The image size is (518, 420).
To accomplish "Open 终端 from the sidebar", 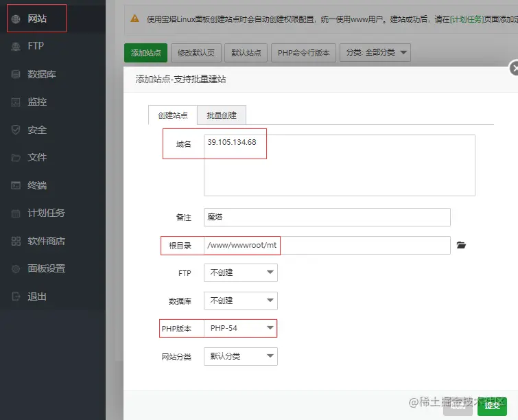I will (x=37, y=185).
